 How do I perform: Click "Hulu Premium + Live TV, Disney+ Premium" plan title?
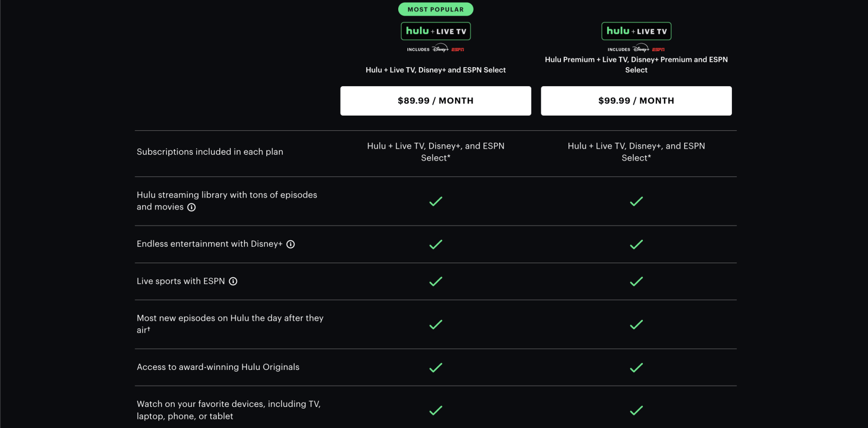click(636, 65)
